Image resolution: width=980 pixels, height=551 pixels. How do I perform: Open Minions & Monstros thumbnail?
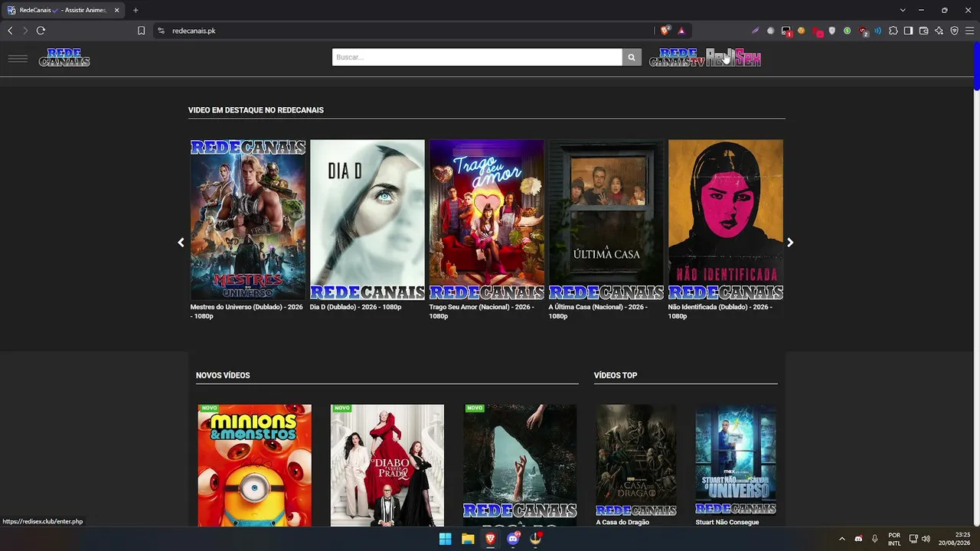(x=255, y=465)
